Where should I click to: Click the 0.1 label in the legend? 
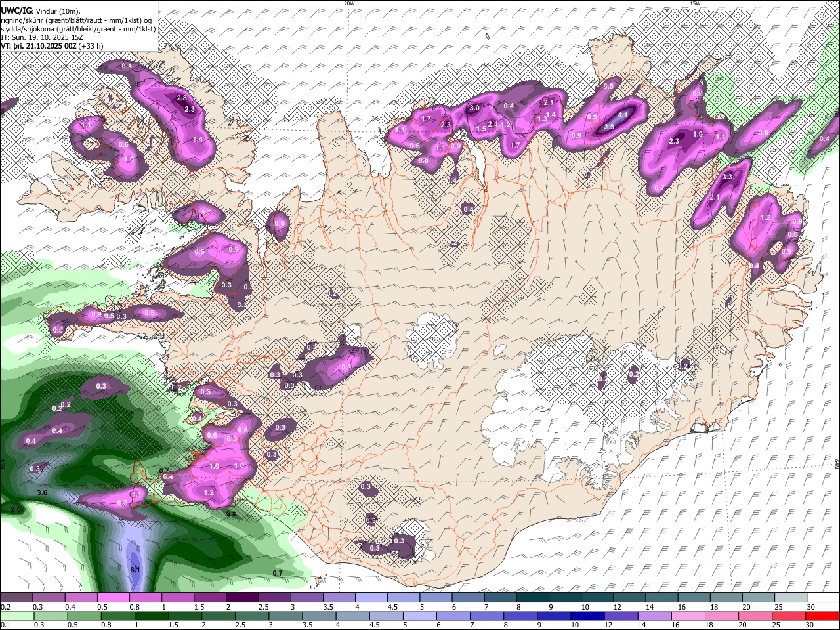[x=6, y=624]
